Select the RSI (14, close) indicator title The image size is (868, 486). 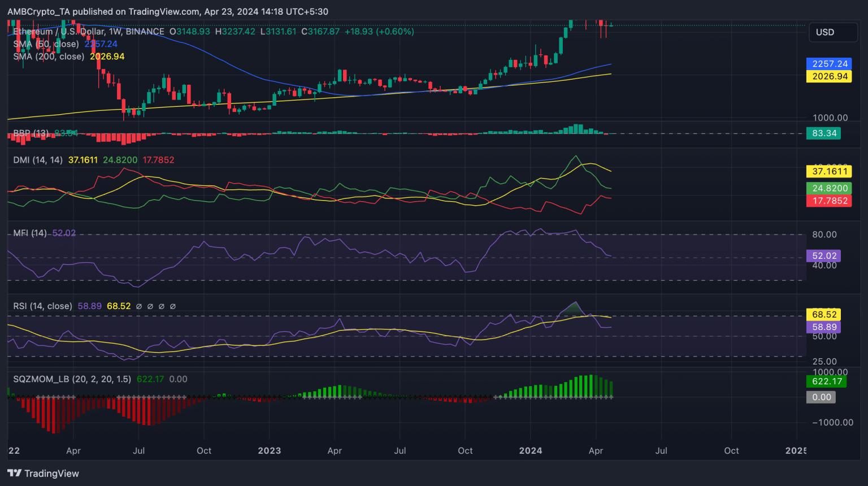[42, 306]
